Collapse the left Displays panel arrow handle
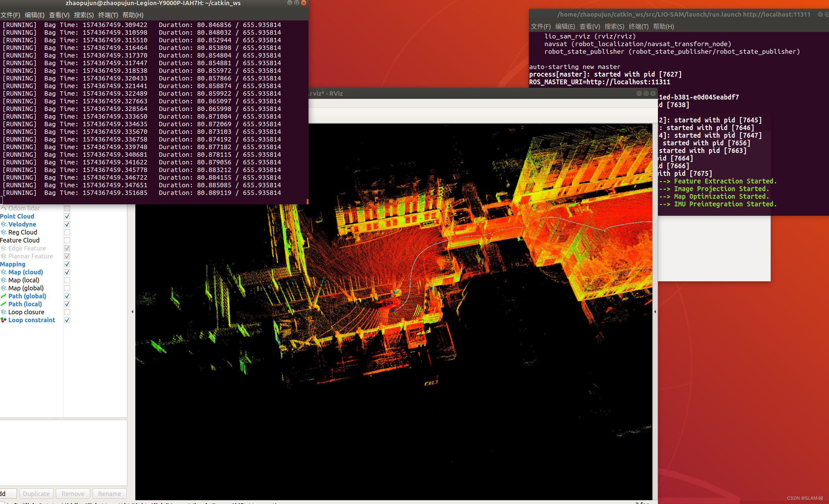Screen dimensions: 829x504 click(132, 312)
